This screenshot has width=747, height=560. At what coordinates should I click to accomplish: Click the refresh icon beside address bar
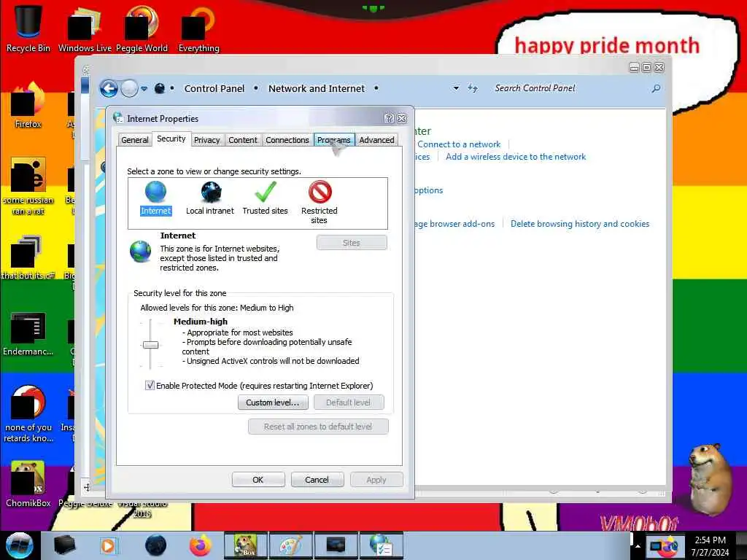[472, 88]
